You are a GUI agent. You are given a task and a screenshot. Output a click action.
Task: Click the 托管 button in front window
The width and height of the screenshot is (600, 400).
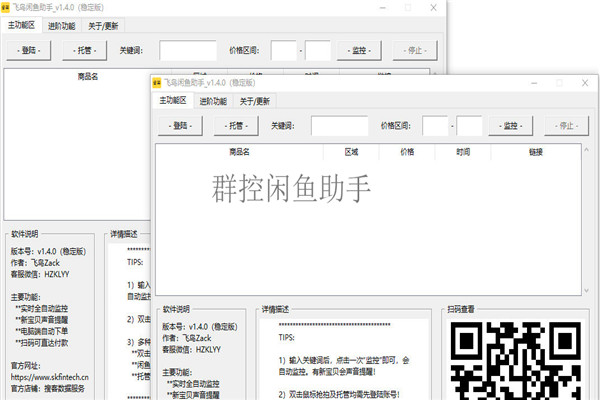(236, 126)
